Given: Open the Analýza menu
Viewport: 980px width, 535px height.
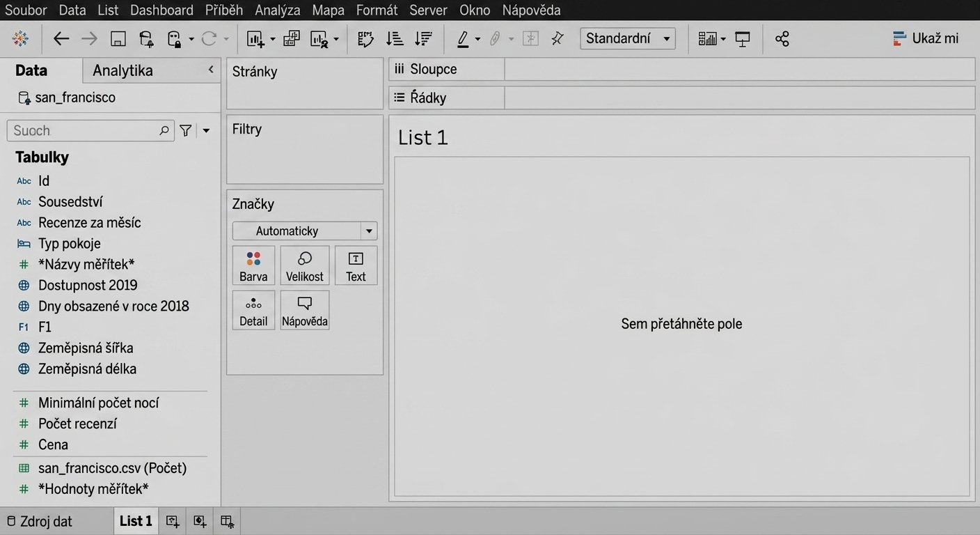Looking at the screenshot, I should coord(278,10).
